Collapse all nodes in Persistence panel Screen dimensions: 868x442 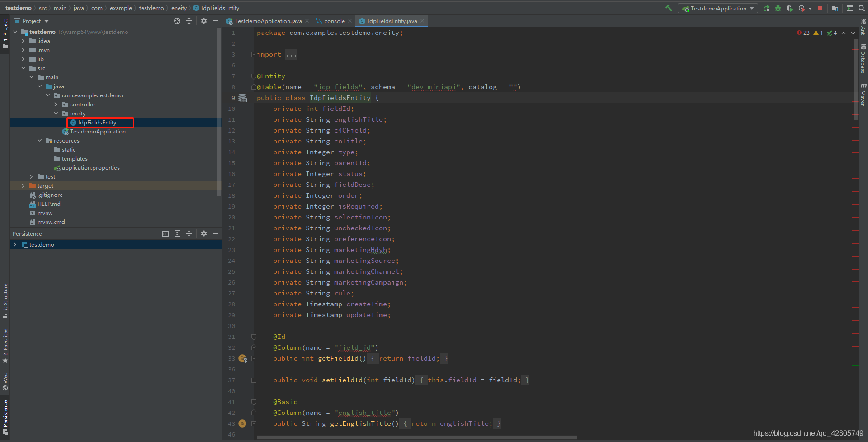pyautogui.click(x=189, y=233)
